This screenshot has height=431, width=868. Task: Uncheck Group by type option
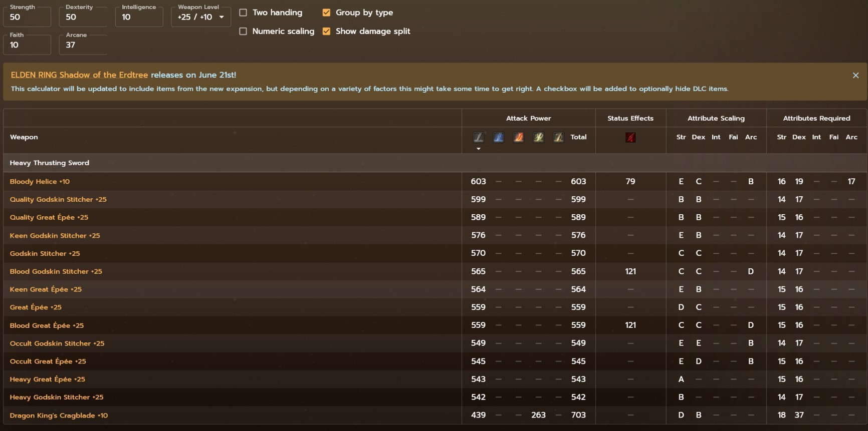point(326,13)
